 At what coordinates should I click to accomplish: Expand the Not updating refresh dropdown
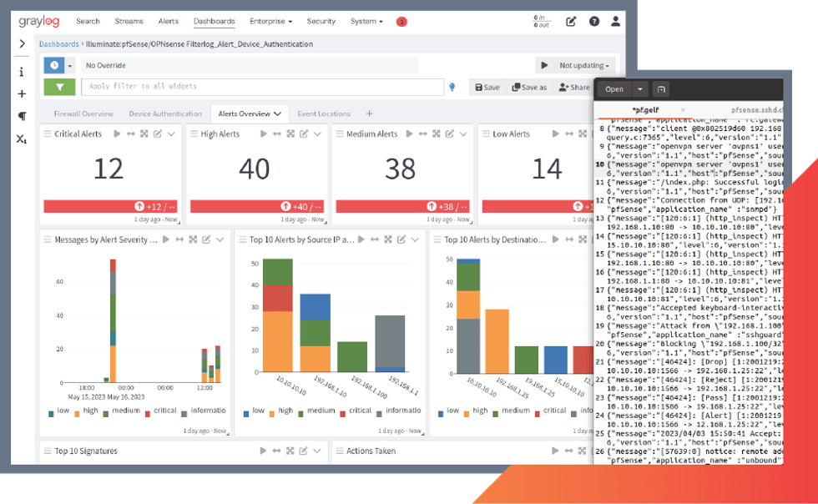click(x=577, y=65)
